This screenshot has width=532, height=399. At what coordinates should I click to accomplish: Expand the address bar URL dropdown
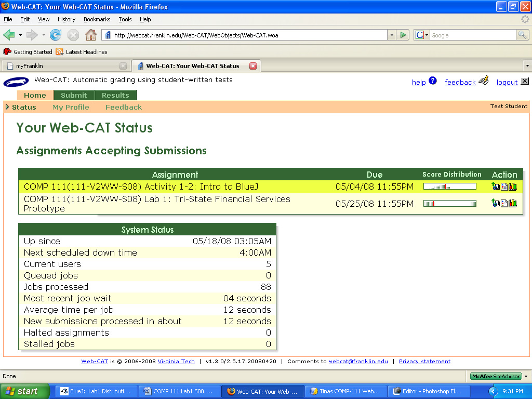(392, 35)
